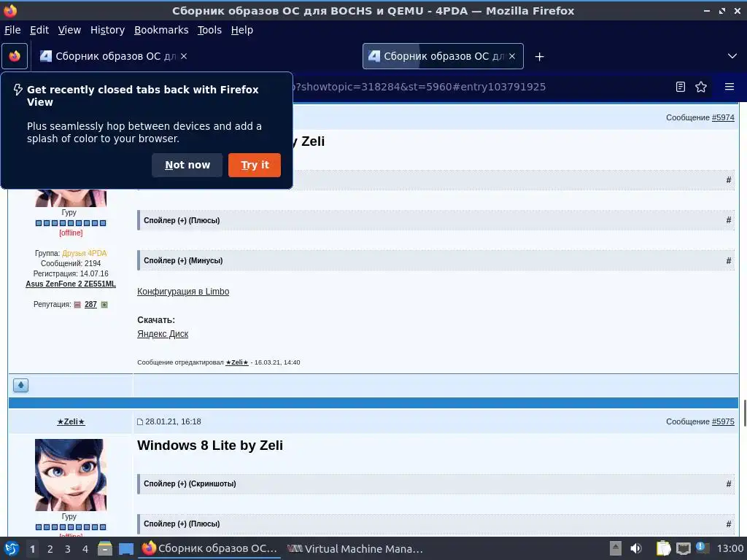Switch to Virtual Machine Manager taskbar entry
747x560 pixels.
click(x=355, y=548)
